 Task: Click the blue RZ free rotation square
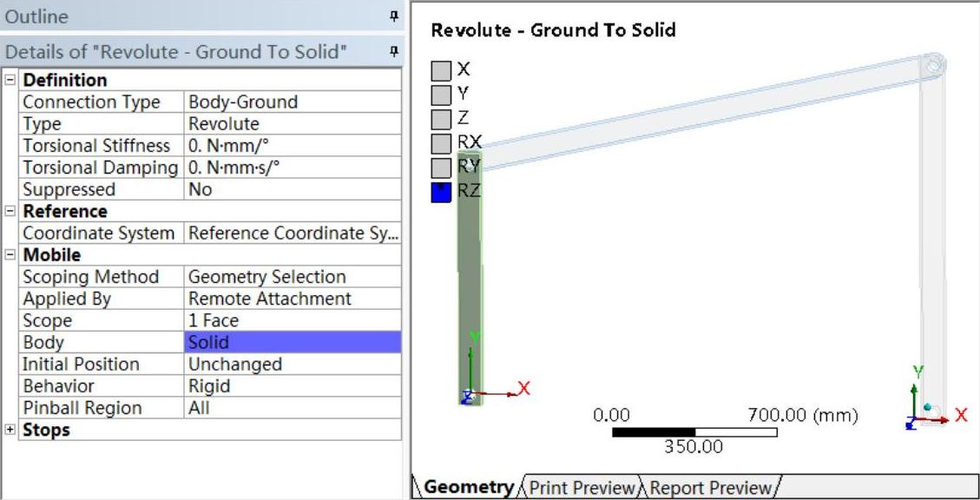click(x=442, y=192)
